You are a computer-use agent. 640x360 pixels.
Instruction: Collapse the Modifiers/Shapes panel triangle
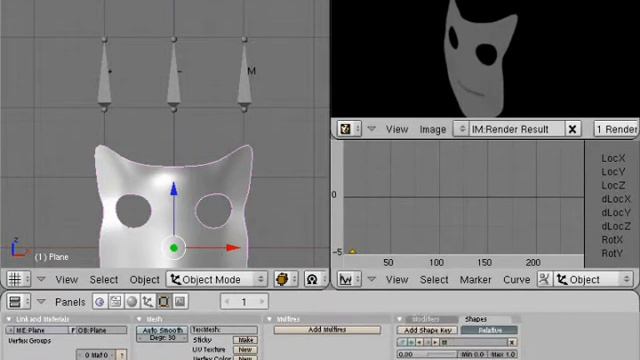click(x=400, y=319)
